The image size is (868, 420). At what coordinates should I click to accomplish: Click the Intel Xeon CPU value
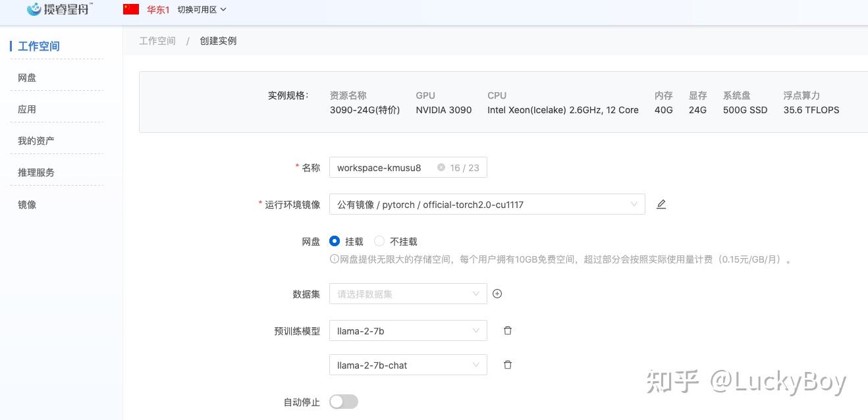coord(563,110)
